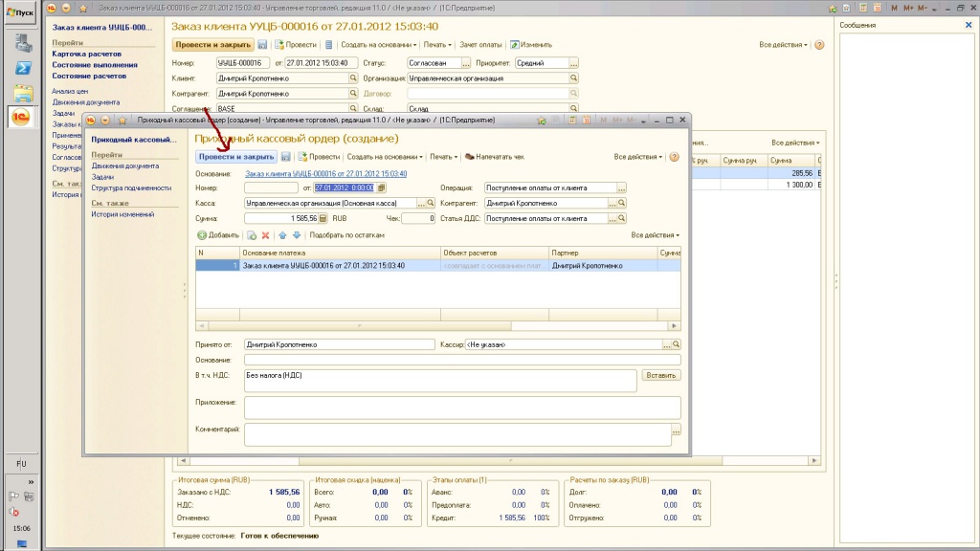
Task: Open История изменений in the cash order navigation
Action: (122, 214)
